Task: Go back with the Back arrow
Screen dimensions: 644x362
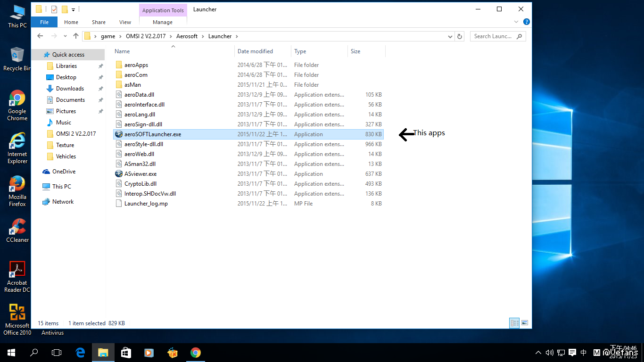Action: tap(41, 36)
